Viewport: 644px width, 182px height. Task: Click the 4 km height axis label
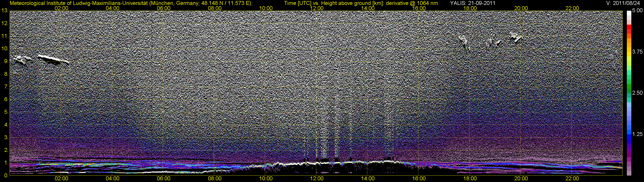pos(6,125)
